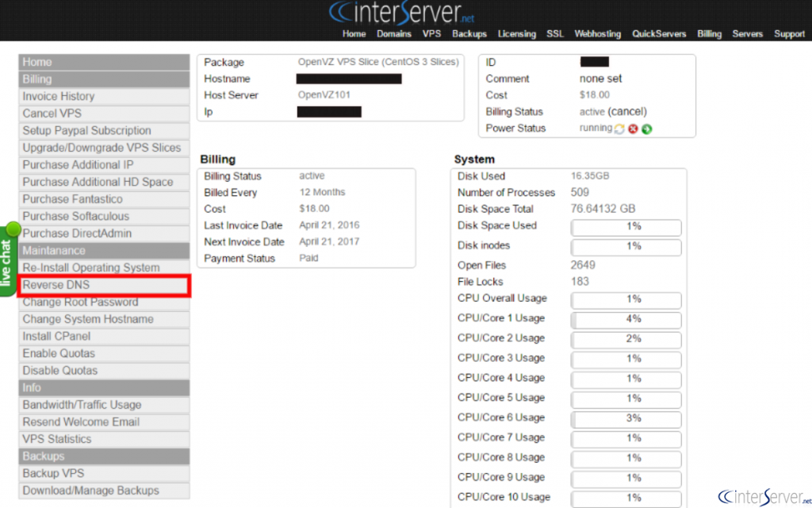The width and height of the screenshot is (812, 508).
Task: Open Download/Manage Backups
Action: (x=104, y=491)
